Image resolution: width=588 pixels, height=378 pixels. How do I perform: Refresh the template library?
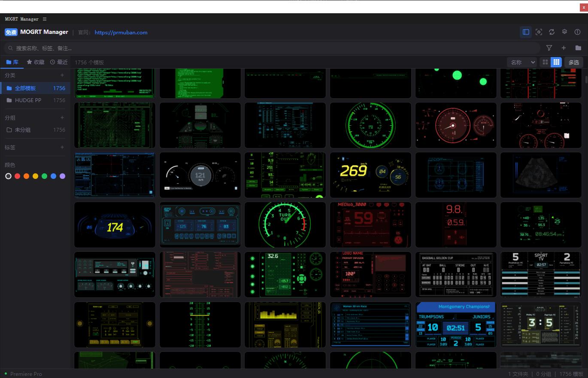pyautogui.click(x=552, y=32)
